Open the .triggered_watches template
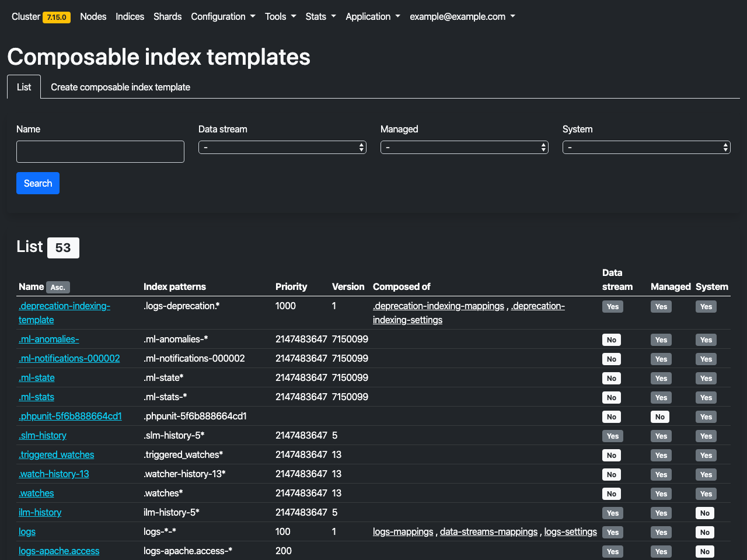Image resolution: width=747 pixels, height=560 pixels. click(x=57, y=454)
